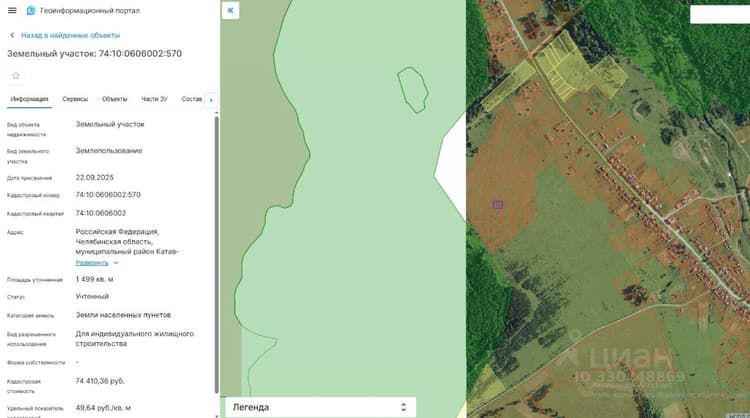Select cadastral number value 74:10:0606002:570
This screenshot has width=750, height=418.
108,195
